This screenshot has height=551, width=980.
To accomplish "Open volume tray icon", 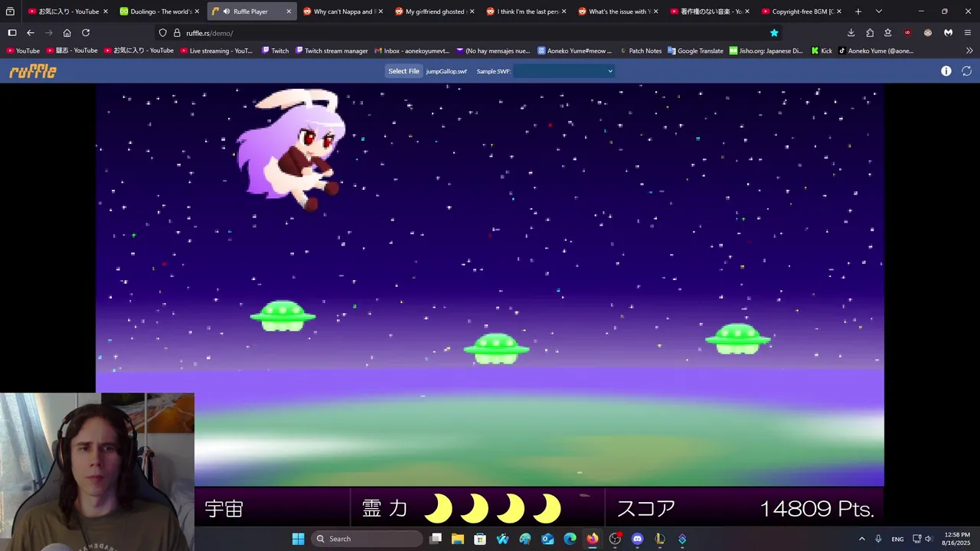I will coord(928,539).
